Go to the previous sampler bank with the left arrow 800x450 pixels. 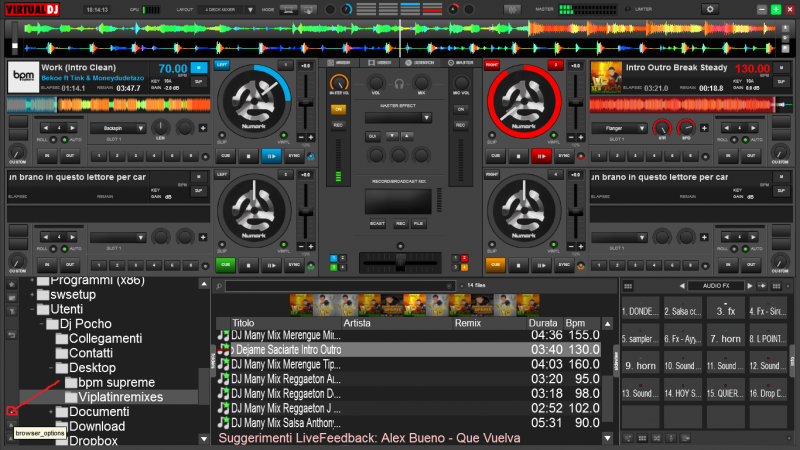click(x=682, y=286)
